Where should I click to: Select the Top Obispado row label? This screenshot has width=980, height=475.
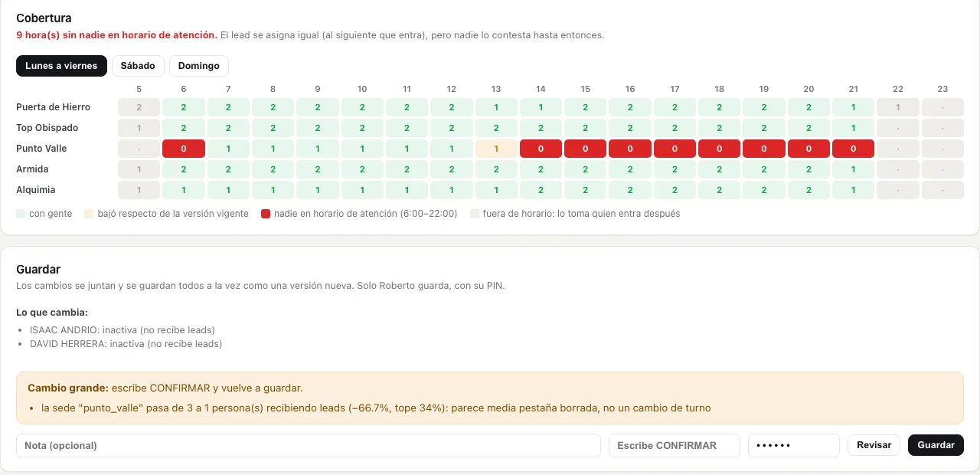47,128
